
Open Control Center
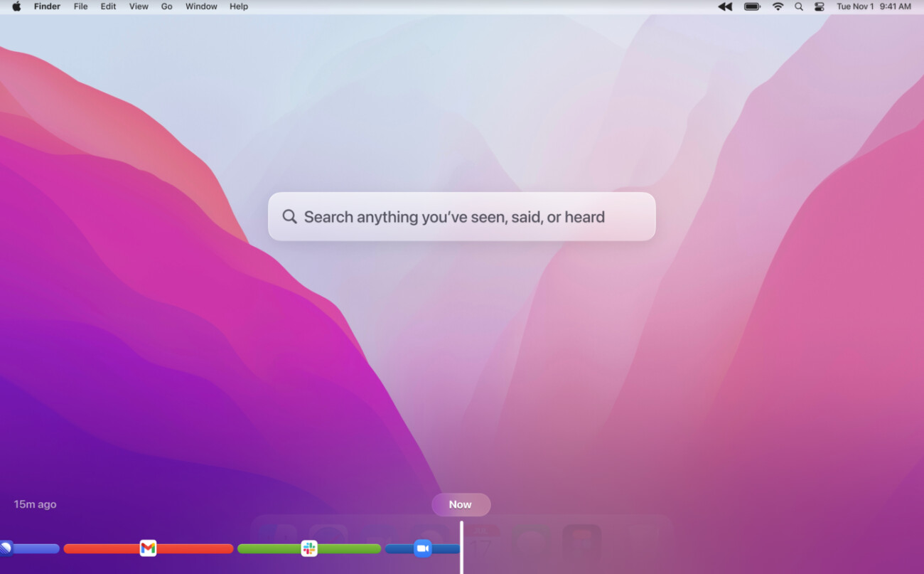819,6
